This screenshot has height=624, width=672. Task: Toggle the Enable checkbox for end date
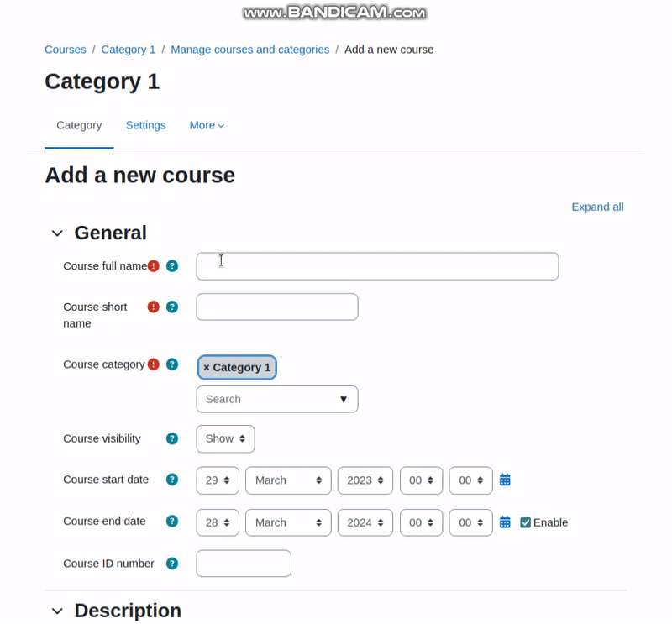click(x=525, y=522)
